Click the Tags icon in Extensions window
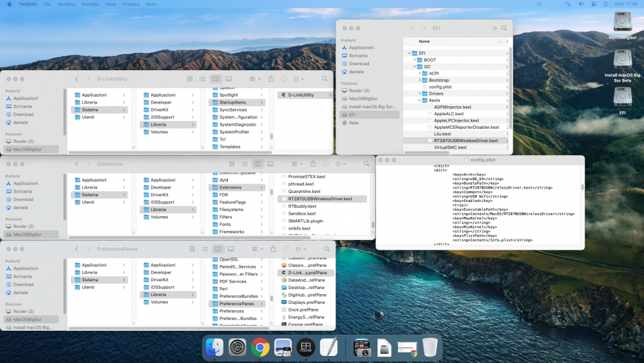This screenshot has height=363, width=644. tap(326, 164)
